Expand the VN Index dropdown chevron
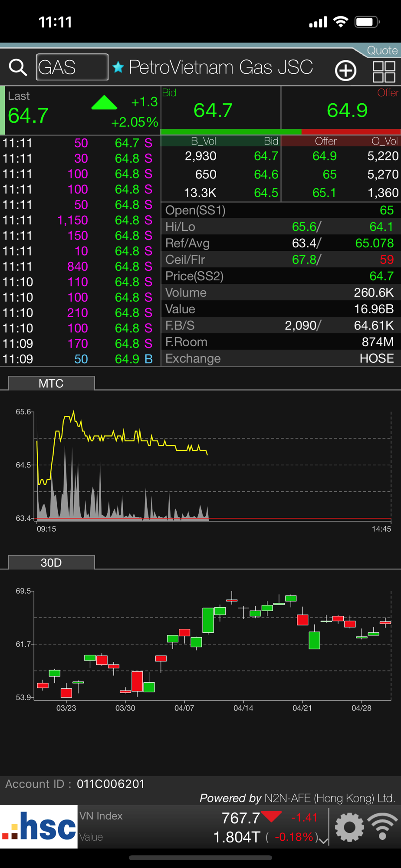401x868 pixels. [323, 841]
